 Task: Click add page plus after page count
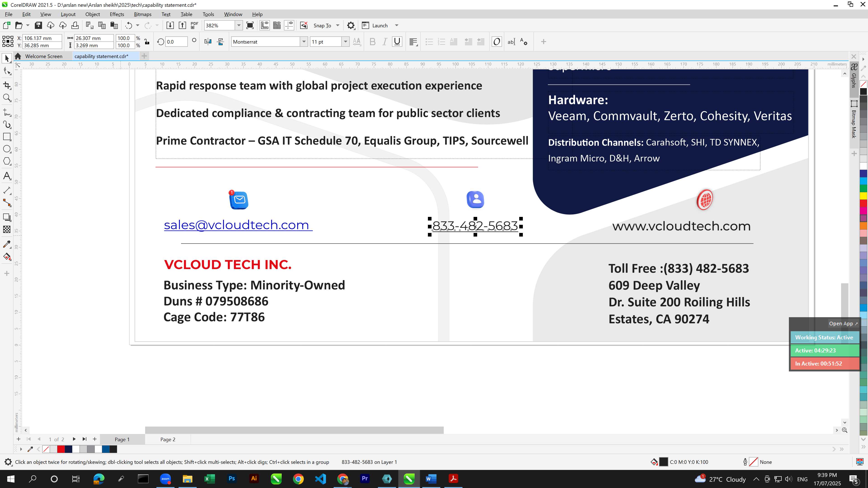[95, 439]
